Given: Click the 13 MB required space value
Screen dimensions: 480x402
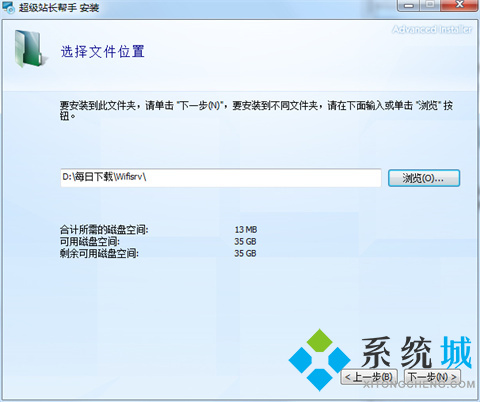Looking at the screenshot, I should pos(246,230).
